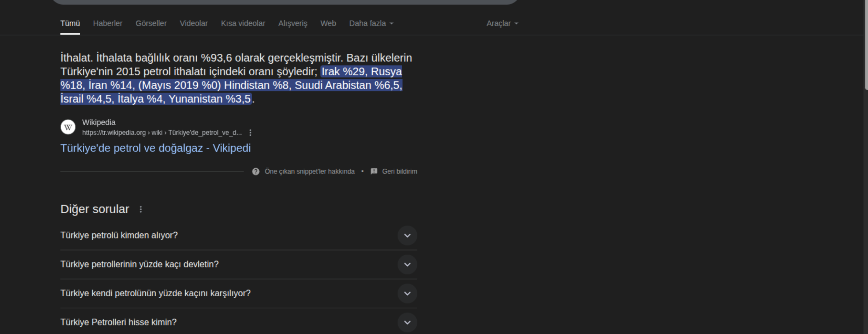The height and width of the screenshot is (334, 868).
Task: Select the Videolar tab
Action: 194,23
